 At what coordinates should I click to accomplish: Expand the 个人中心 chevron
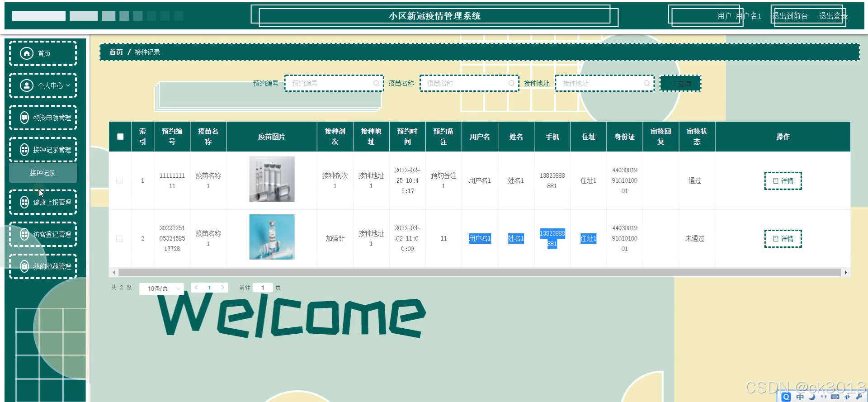(x=68, y=85)
